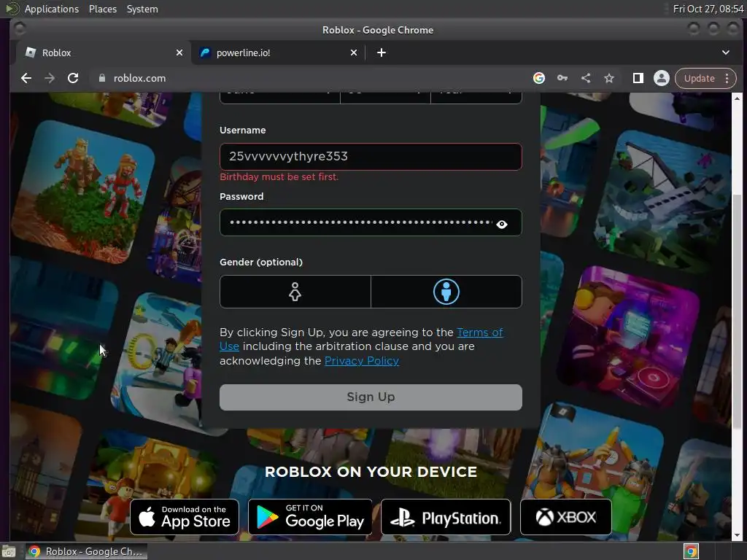Close the powerline.io! tab
This screenshot has height=560, width=747.
tap(354, 52)
